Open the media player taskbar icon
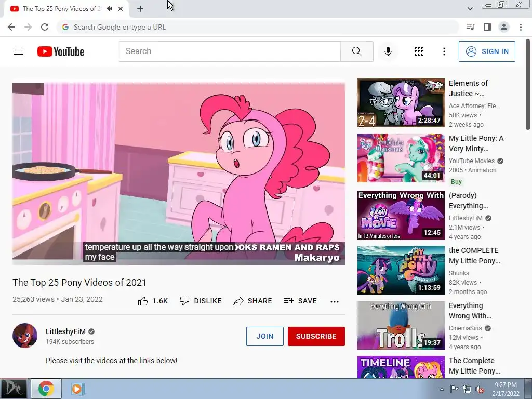Viewport: 532px width, 399px height. coord(77,389)
